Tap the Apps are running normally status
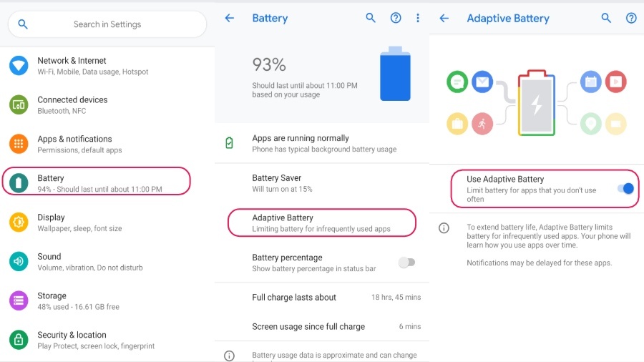Image resolution: width=644 pixels, height=362 pixels. tap(323, 143)
